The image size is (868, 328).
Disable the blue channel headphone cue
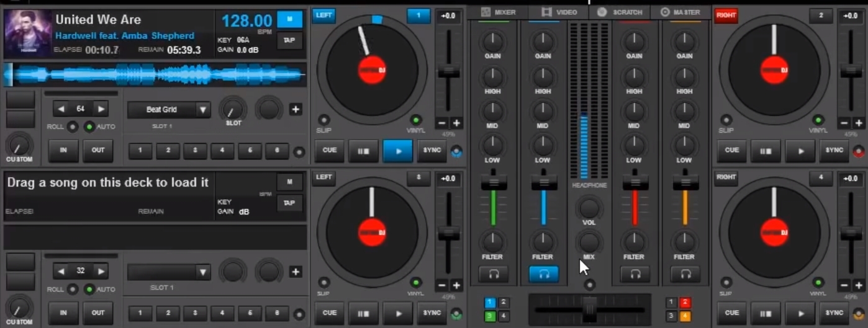click(x=544, y=274)
